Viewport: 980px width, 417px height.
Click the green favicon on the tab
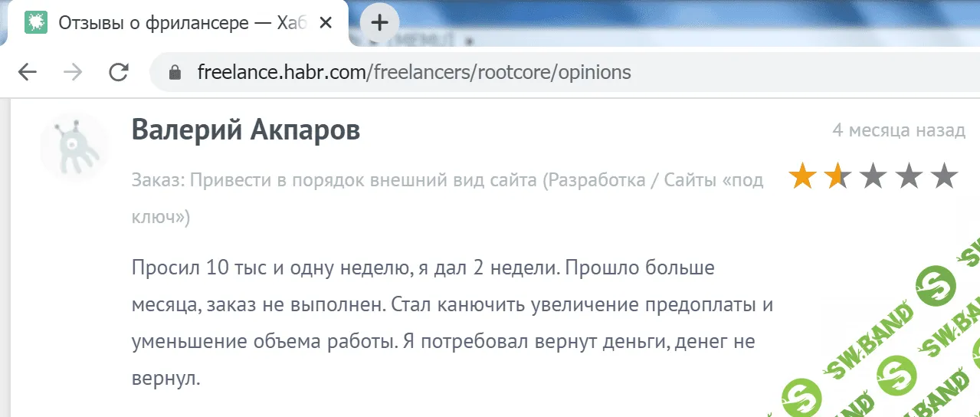[35, 23]
